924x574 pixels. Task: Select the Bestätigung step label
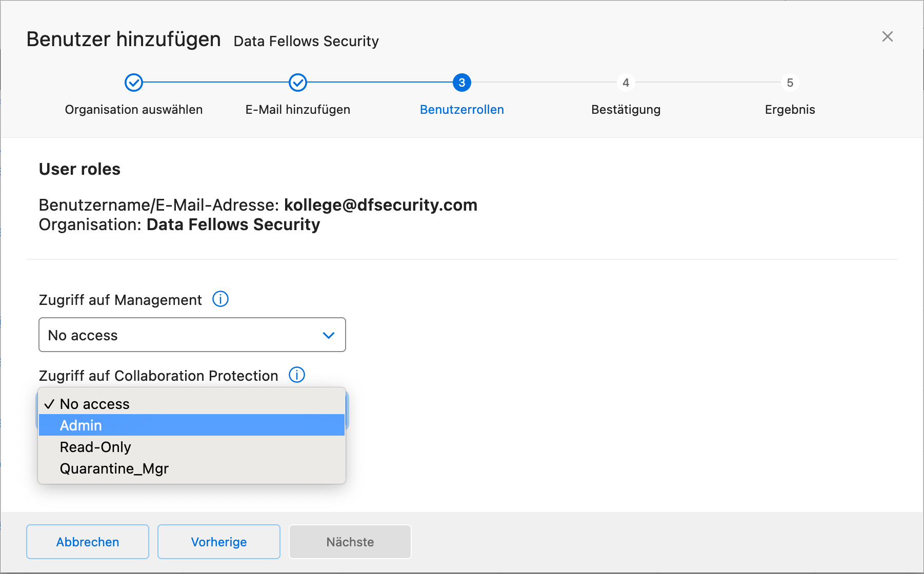[626, 110]
